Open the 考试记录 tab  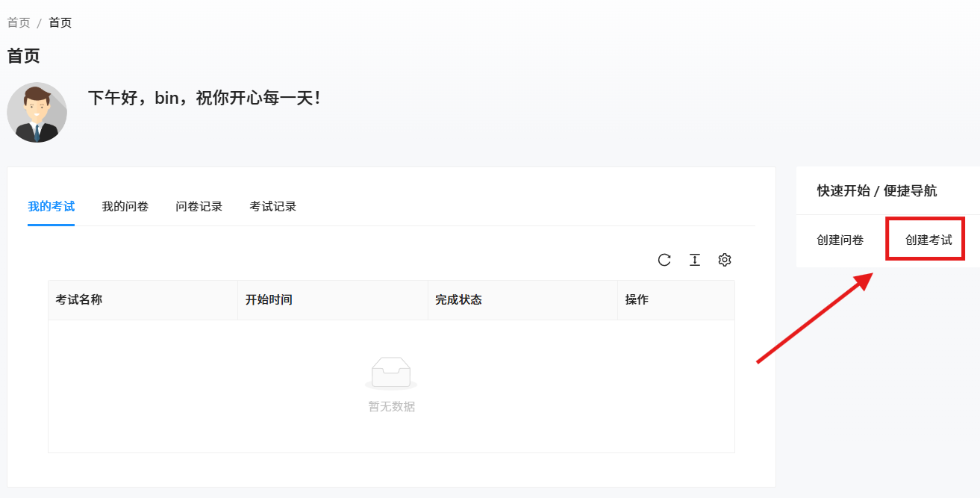pos(273,206)
